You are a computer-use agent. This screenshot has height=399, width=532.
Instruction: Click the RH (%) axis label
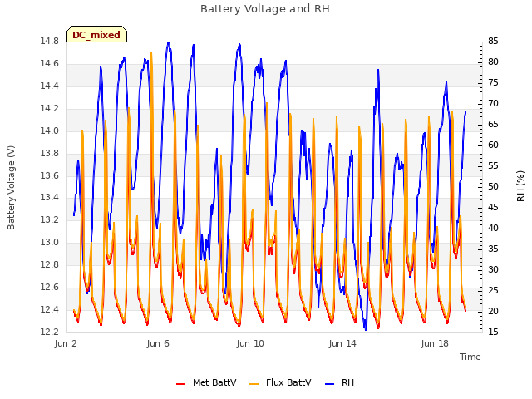520,186
